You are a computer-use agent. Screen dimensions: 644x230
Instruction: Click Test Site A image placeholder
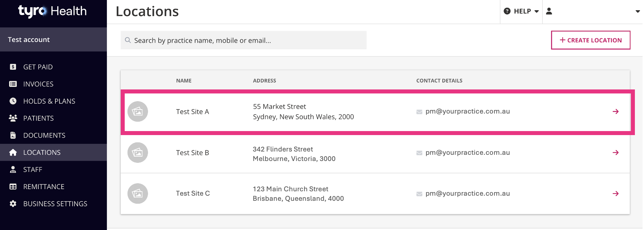pyautogui.click(x=137, y=111)
